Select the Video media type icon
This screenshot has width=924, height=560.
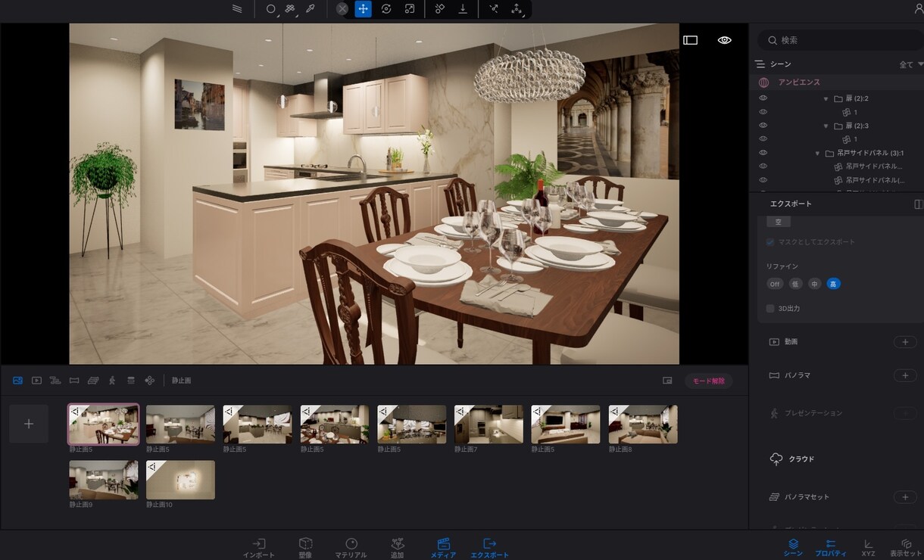click(36, 380)
